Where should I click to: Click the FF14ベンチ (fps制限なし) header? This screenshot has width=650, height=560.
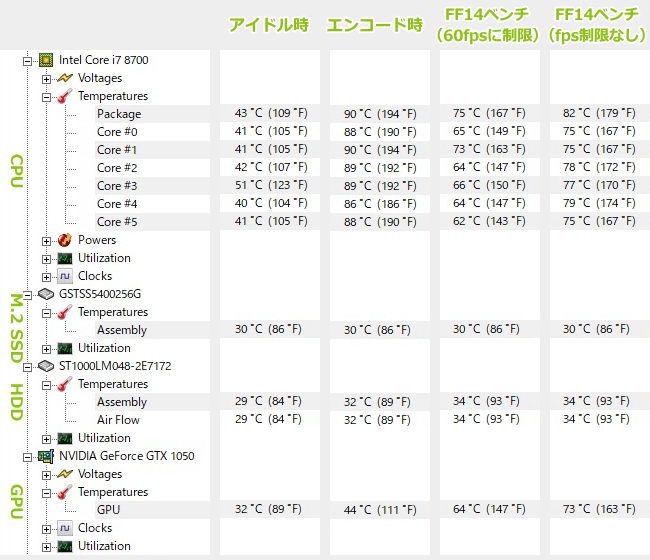click(597, 25)
